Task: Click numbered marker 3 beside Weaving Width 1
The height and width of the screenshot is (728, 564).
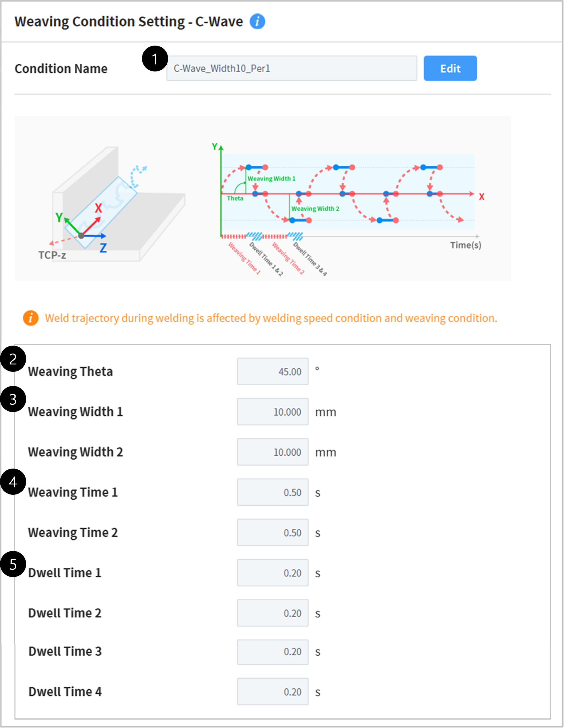Action: [x=13, y=399]
